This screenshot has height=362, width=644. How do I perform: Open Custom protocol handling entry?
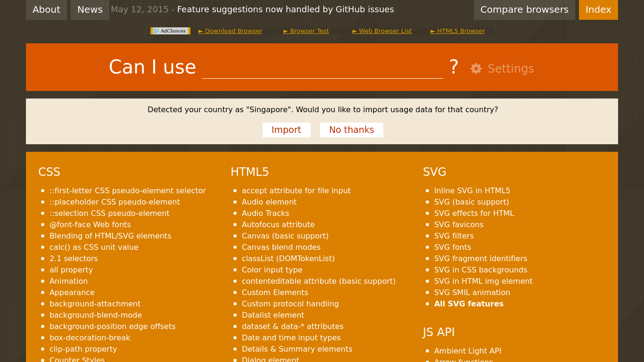coord(290,304)
